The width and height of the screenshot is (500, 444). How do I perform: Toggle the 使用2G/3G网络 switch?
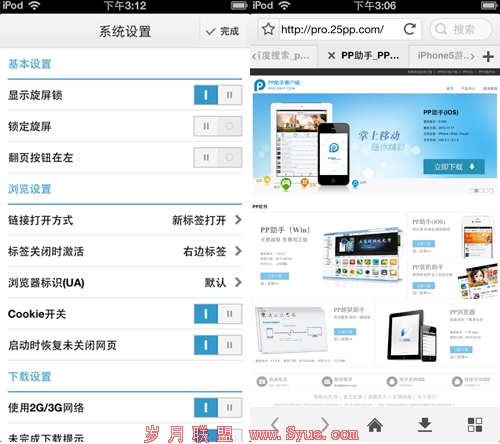click(218, 407)
